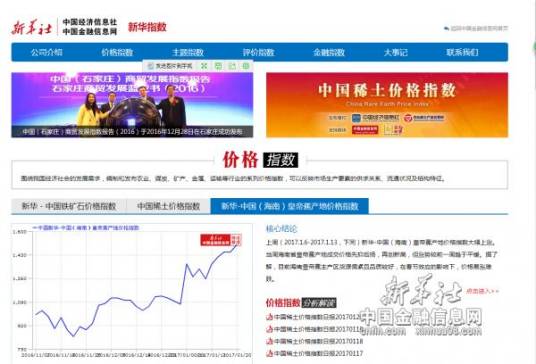The image size is (536, 364).
Task: Click the PDF icon beside 中国稀土价格指数日报20170117
Action: [x=269, y=353]
